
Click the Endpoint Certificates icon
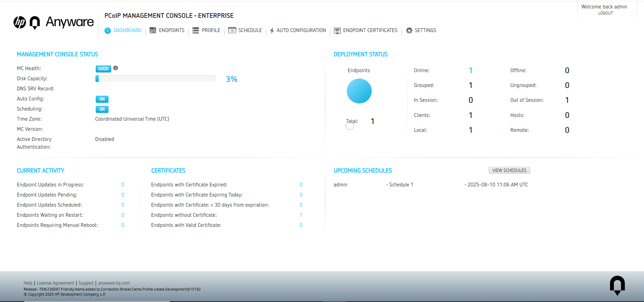pos(337,31)
